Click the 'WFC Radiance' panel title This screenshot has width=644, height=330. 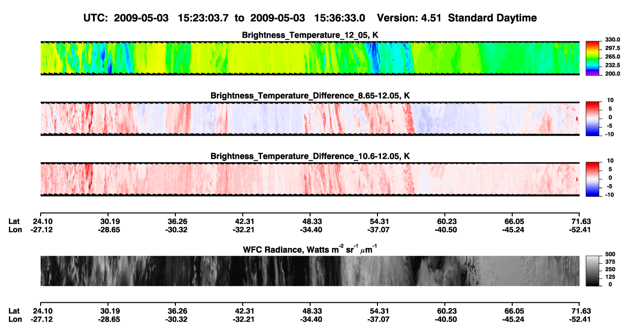(x=310, y=249)
